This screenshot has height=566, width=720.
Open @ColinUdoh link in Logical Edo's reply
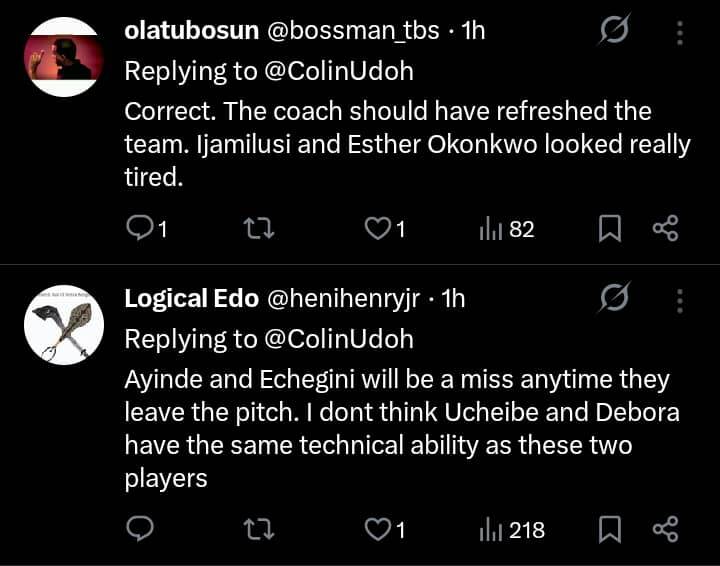pyautogui.click(x=338, y=339)
